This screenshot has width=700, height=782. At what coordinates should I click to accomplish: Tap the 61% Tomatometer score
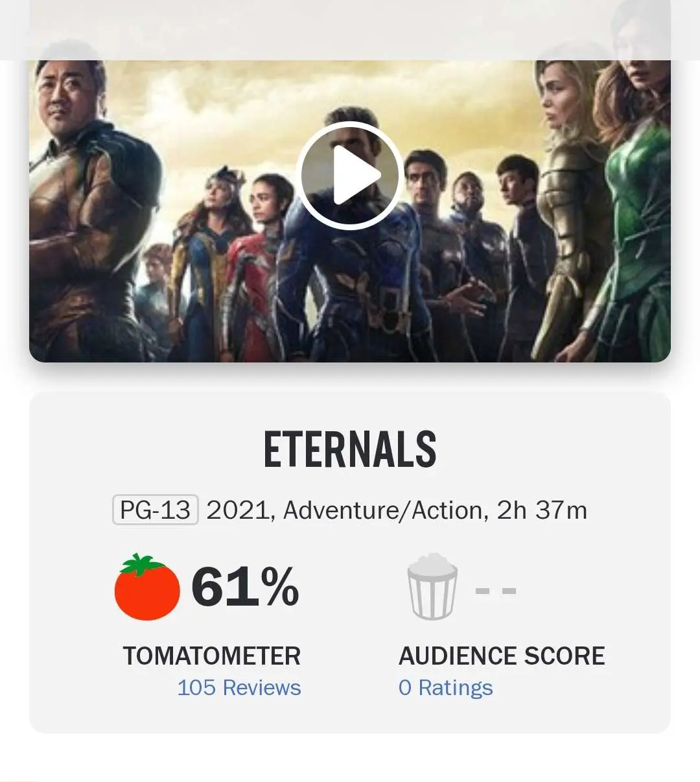245,587
